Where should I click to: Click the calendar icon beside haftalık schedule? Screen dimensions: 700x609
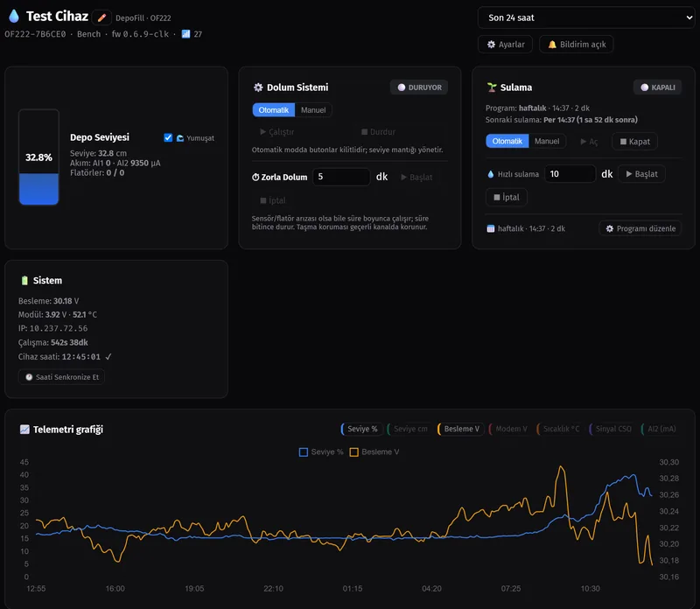point(491,228)
